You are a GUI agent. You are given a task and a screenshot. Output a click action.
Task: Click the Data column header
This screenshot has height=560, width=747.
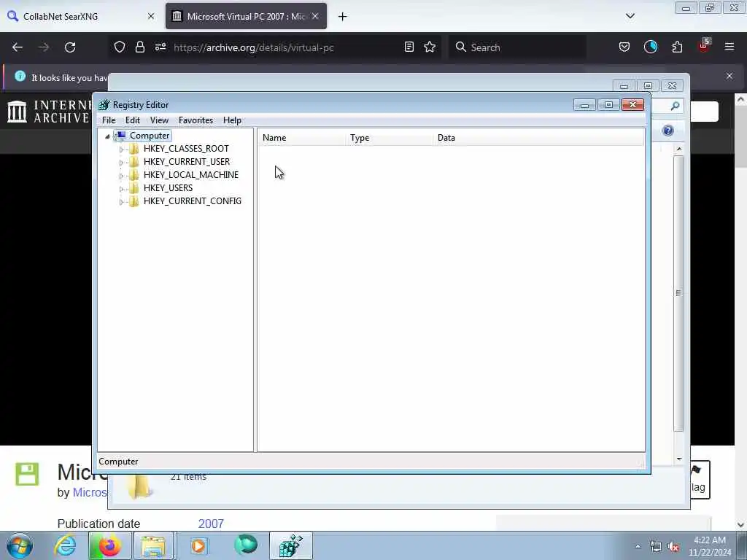click(x=538, y=138)
